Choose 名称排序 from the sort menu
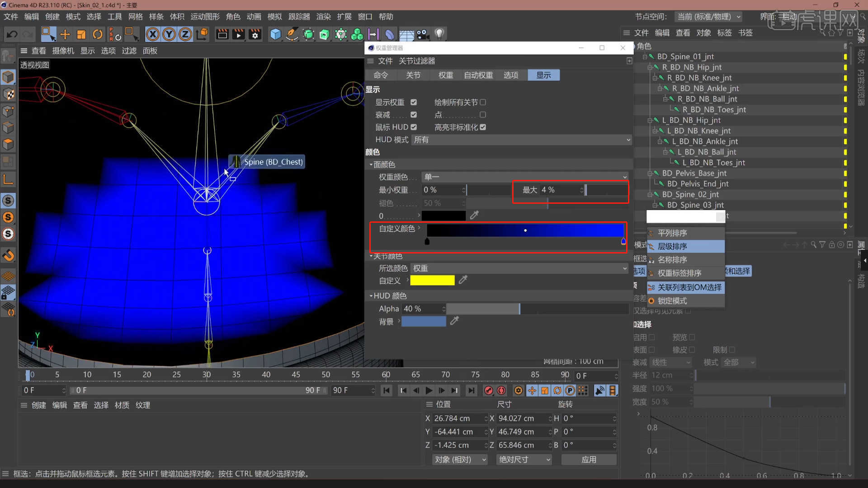Image resolution: width=868 pixels, height=488 pixels. [686, 260]
